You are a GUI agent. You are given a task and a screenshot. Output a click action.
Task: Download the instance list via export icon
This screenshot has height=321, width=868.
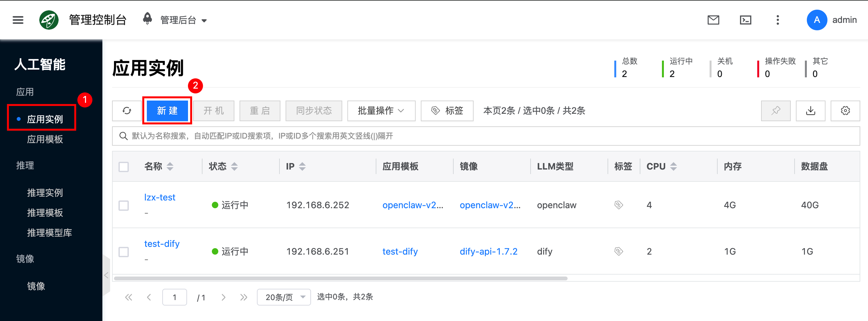click(810, 111)
